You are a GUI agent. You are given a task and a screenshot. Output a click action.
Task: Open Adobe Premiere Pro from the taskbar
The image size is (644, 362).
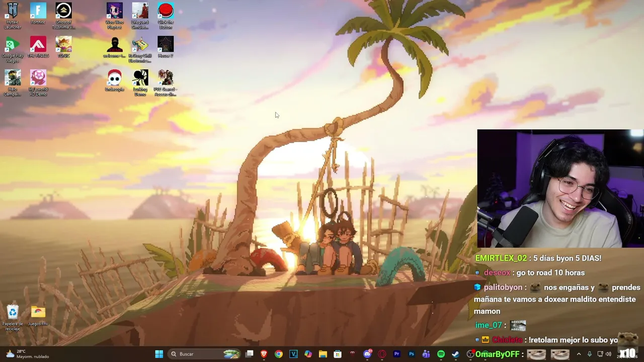396,354
